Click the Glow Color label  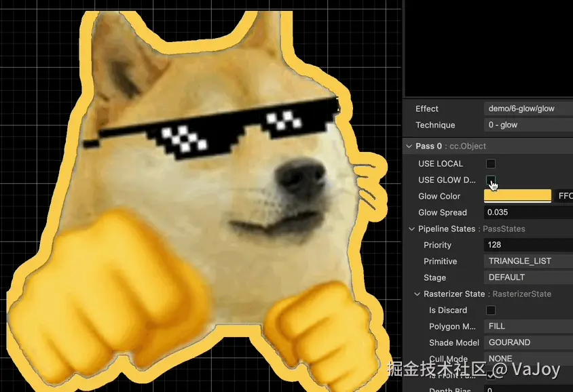pyautogui.click(x=439, y=197)
